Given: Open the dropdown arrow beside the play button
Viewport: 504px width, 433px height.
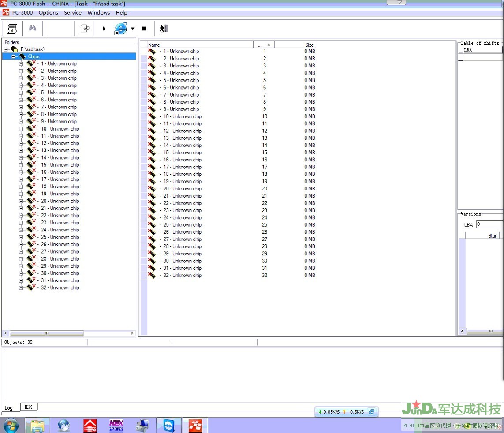Looking at the screenshot, I should click(132, 29).
